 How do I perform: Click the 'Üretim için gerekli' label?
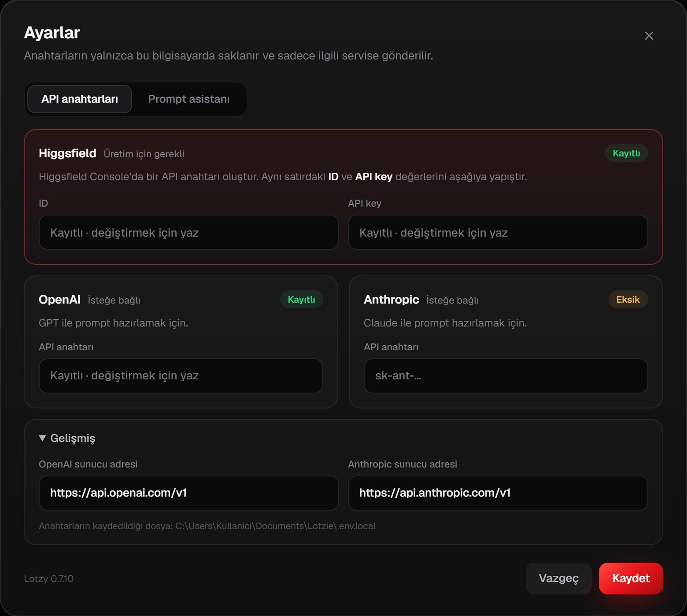point(144,154)
